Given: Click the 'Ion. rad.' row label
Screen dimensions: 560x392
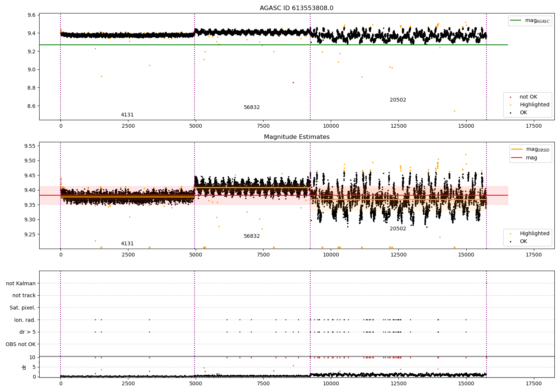Looking at the screenshot, I should (25, 320).
